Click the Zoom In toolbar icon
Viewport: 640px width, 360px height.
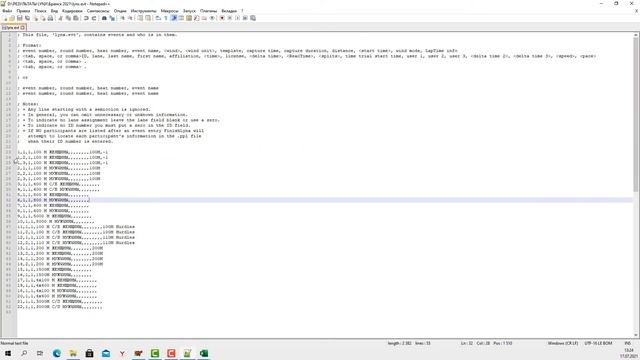pos(122,18)
